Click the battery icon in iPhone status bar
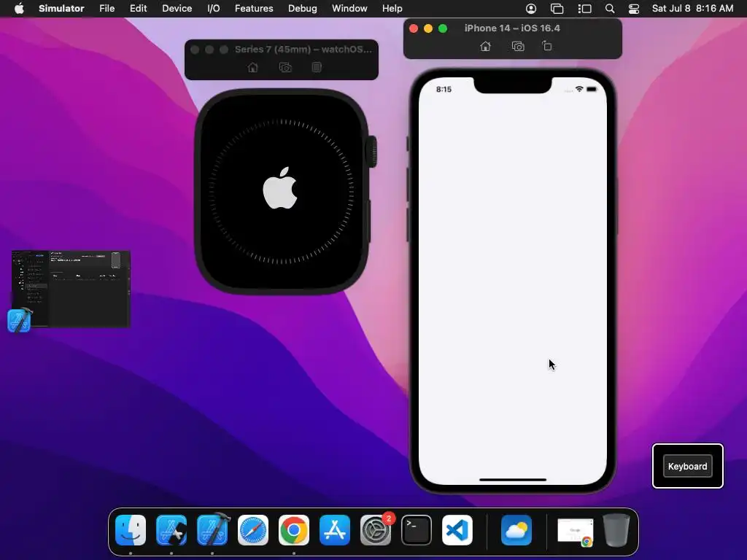 pyautogui.click(x=591, y=89)
